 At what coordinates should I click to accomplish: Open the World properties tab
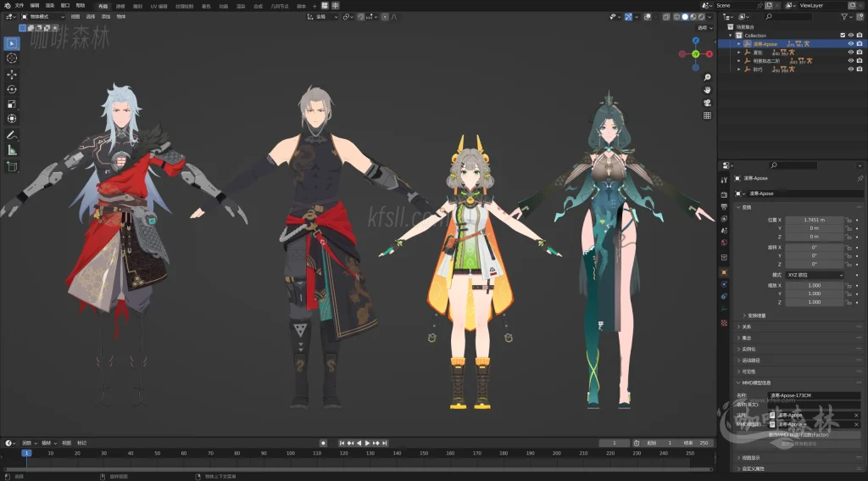[724, 243]
